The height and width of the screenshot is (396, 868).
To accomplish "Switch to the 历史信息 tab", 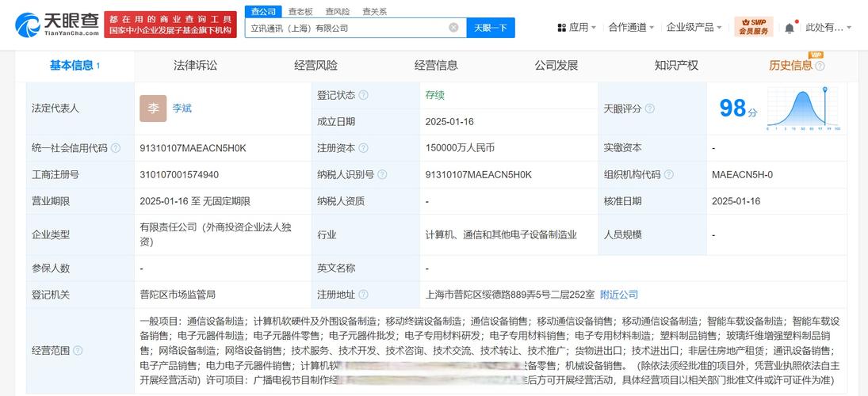I will (x=790, y=66).
